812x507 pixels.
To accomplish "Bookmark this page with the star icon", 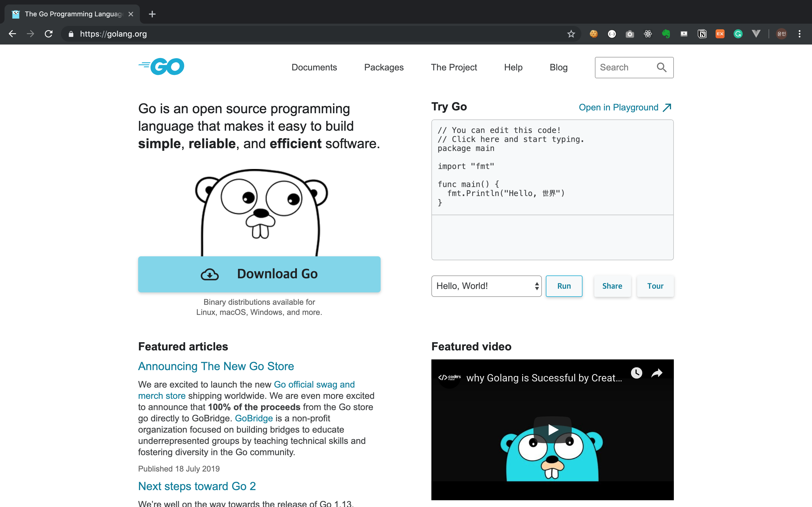I will click(x=571, y=34).
